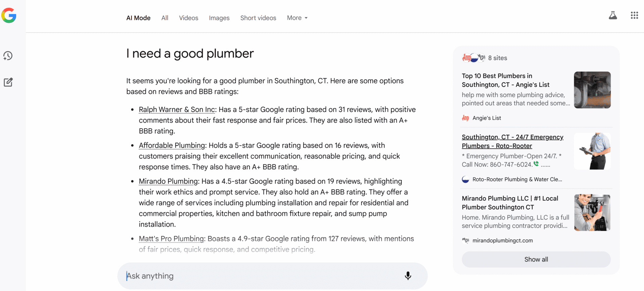Open the Affordable Plumbing link

coord(171,145)
